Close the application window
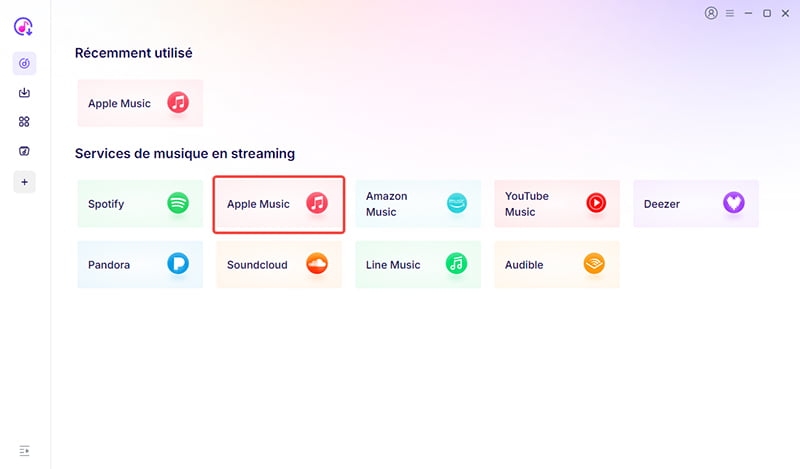Image resolution: width=800 pixels, height=469 pixels. (x=785, y=13)
